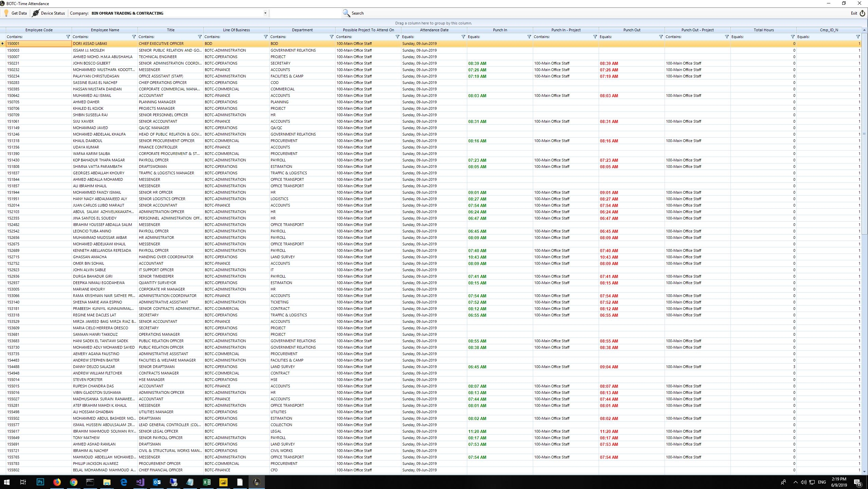Open the Employee Code filter funnel
868x489 pixels.
[x=68, y=37]
